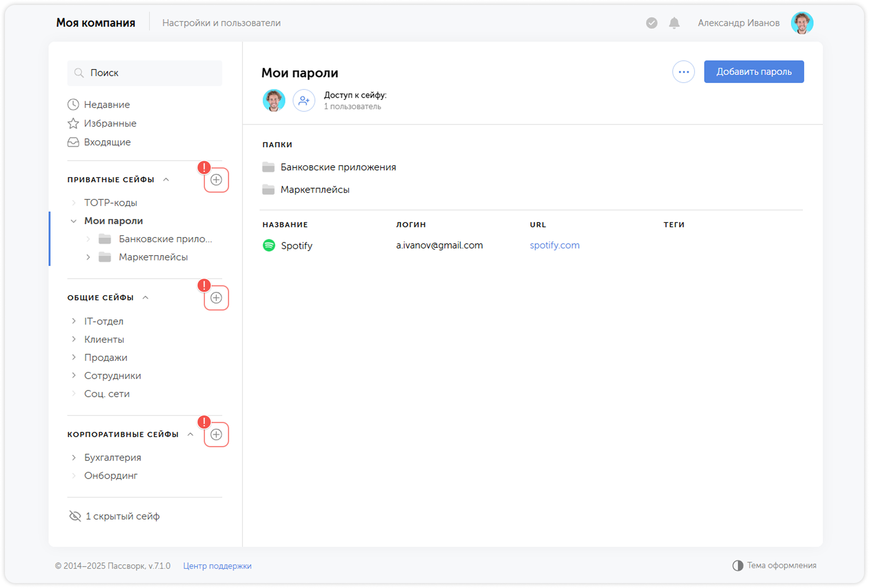869x588 pixels.
Task: Select Продажи safe in sidebar
Action: coord(106,357)
